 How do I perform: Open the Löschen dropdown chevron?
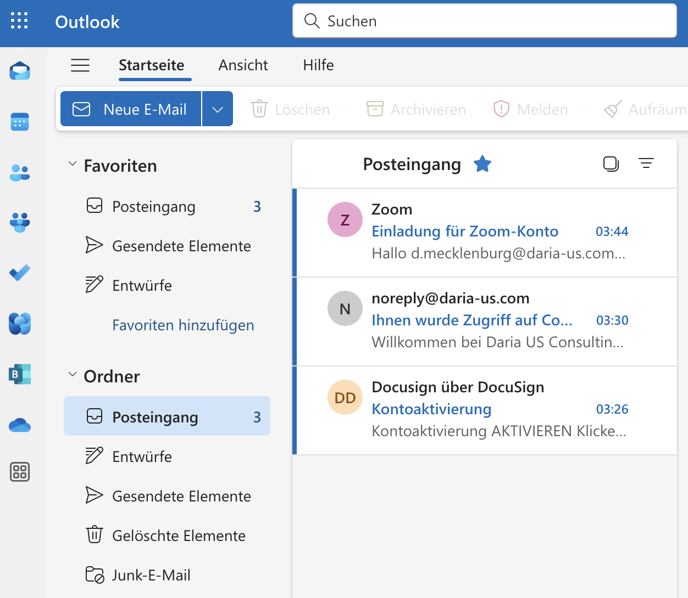344,109
